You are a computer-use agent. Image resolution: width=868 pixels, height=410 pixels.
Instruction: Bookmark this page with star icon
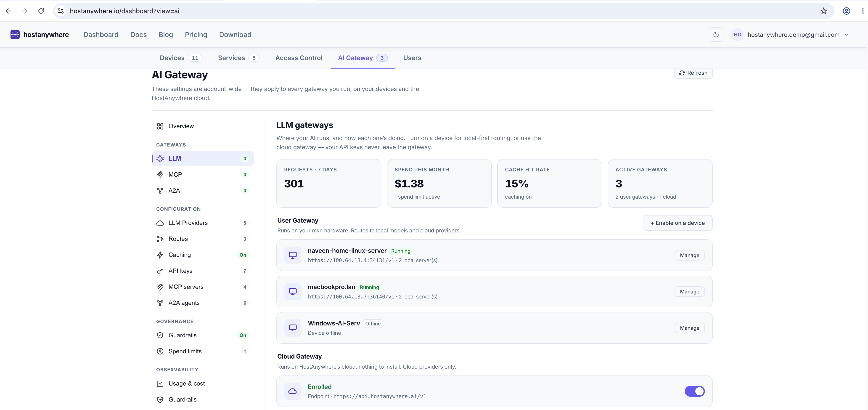click(x=823, y=11)
